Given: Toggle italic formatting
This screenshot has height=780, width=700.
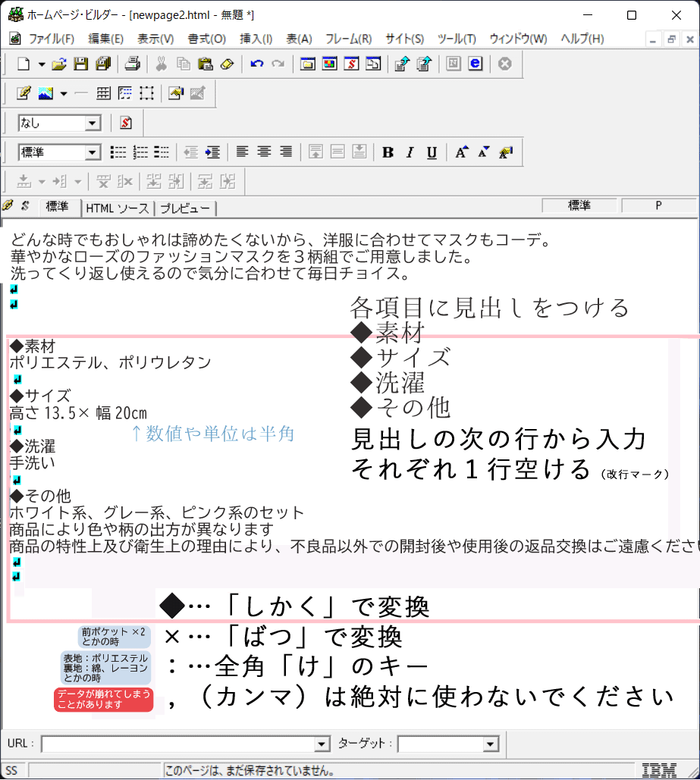Looking at the screenshot, I should (410, 152).
